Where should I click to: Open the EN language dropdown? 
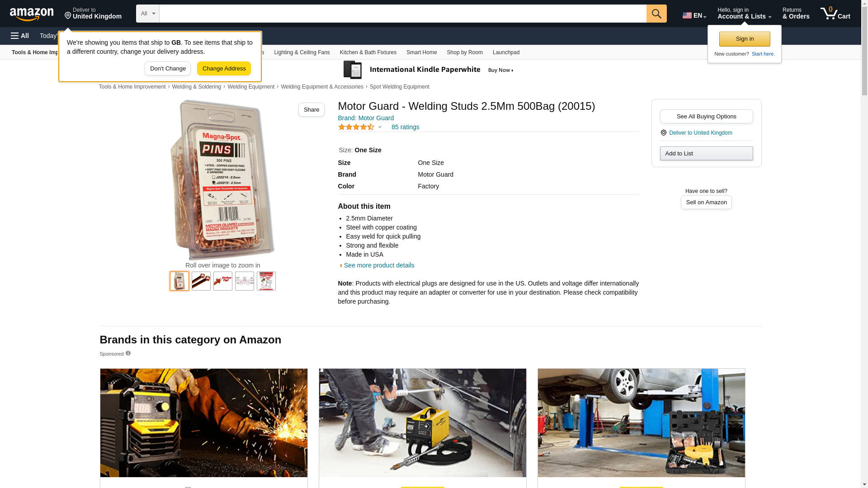(x=694, y=15)
